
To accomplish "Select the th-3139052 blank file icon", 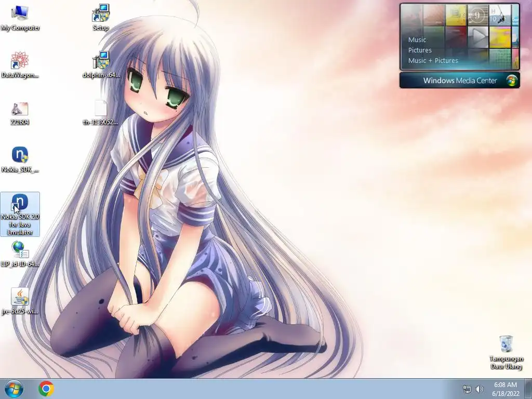I will (100, 113).
